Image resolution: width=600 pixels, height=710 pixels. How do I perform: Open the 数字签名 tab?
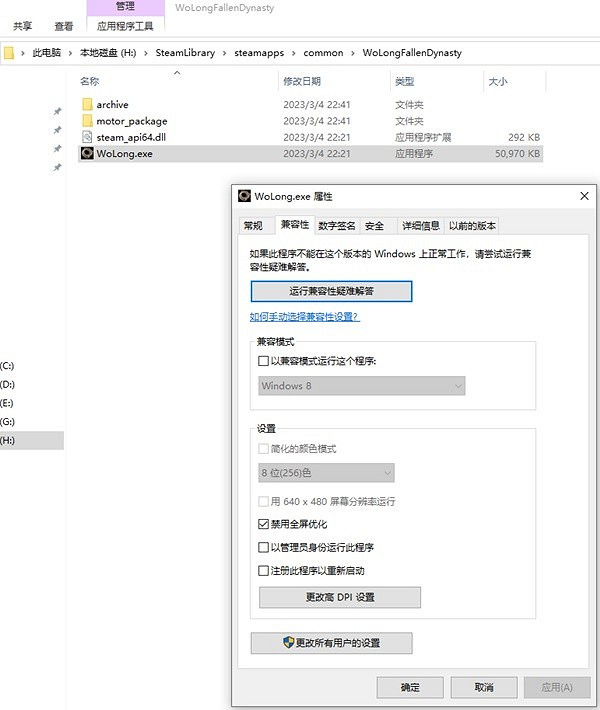[336, 225]
